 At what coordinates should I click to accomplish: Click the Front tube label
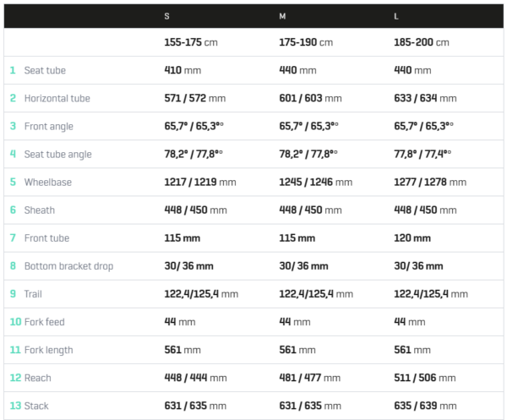tap(46, 238)
